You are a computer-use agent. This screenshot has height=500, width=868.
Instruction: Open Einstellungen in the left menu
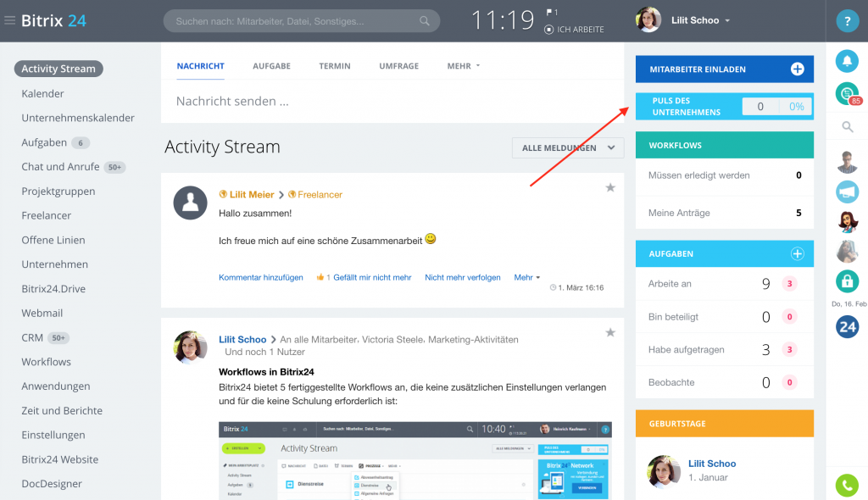(x=53, y=435)
